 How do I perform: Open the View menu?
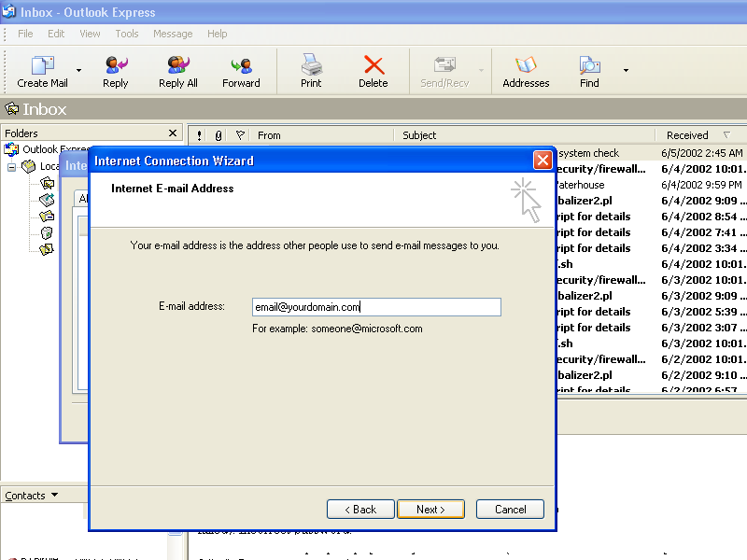click(x=90, y=34)
